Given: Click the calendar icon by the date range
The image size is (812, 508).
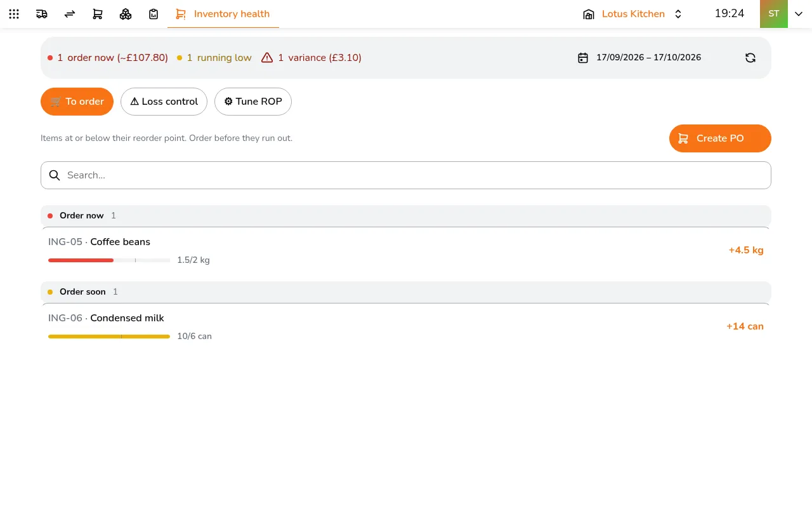Looking at the screenshot, I should pyautogui.click(x=583, y=58).
